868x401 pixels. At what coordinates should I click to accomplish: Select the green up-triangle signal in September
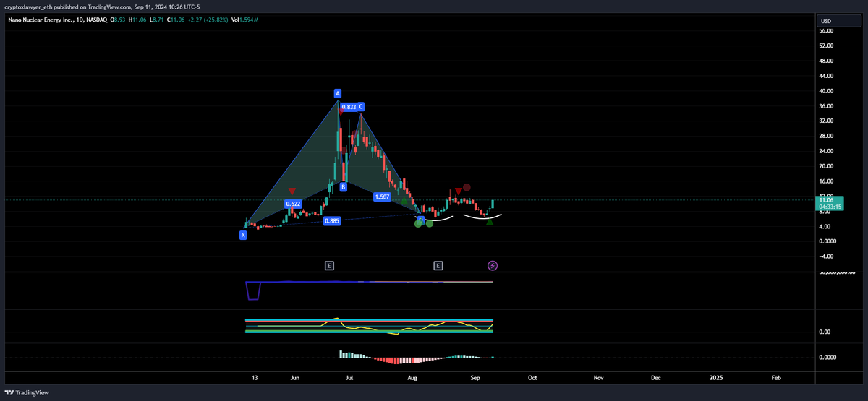pos(490,222)
